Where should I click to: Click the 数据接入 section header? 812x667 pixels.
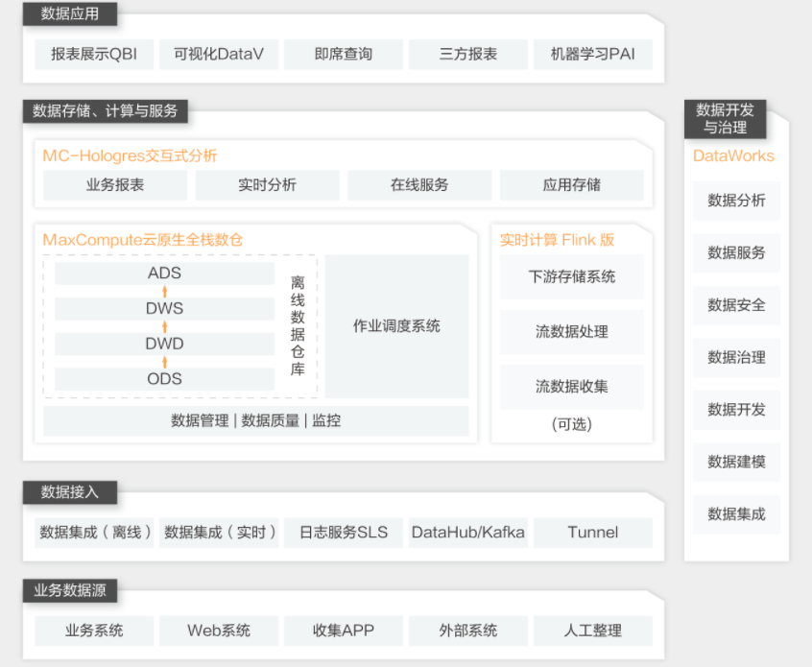point(70,492)
